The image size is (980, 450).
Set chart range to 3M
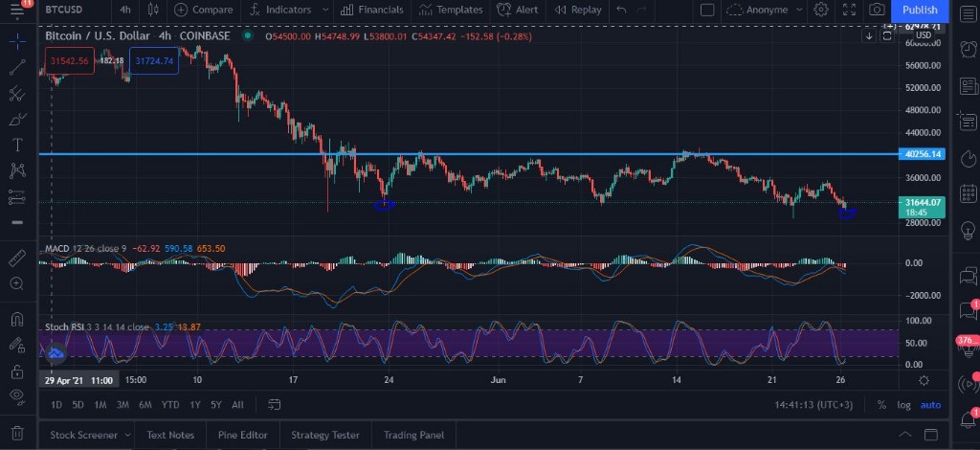click(x=122, y=405)
